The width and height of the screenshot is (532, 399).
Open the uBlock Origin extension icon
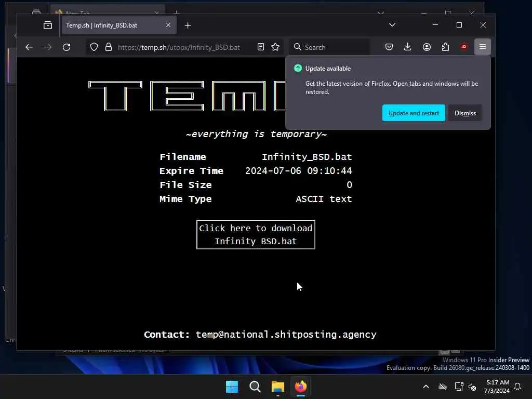pyautogui.click(x=464, y=47)
